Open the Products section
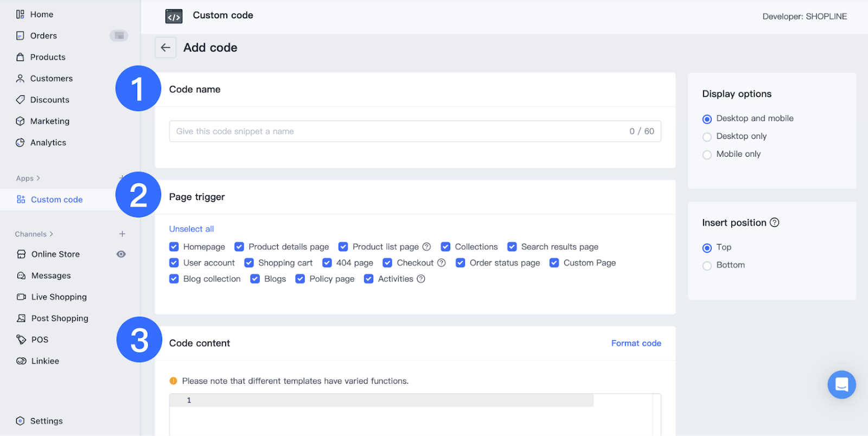Screen dimensions: 868x436 coord(48,57)
